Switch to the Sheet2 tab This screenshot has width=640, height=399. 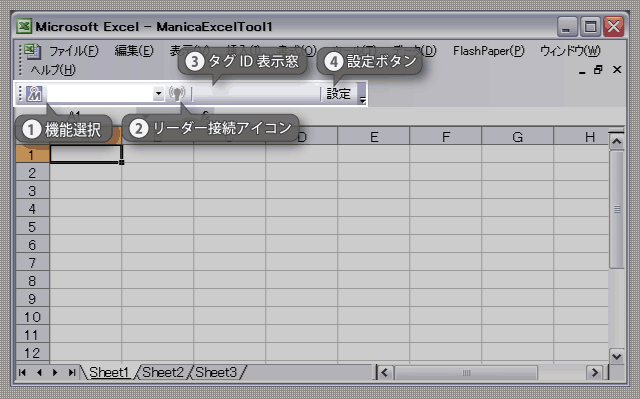[x=163, y=372]
